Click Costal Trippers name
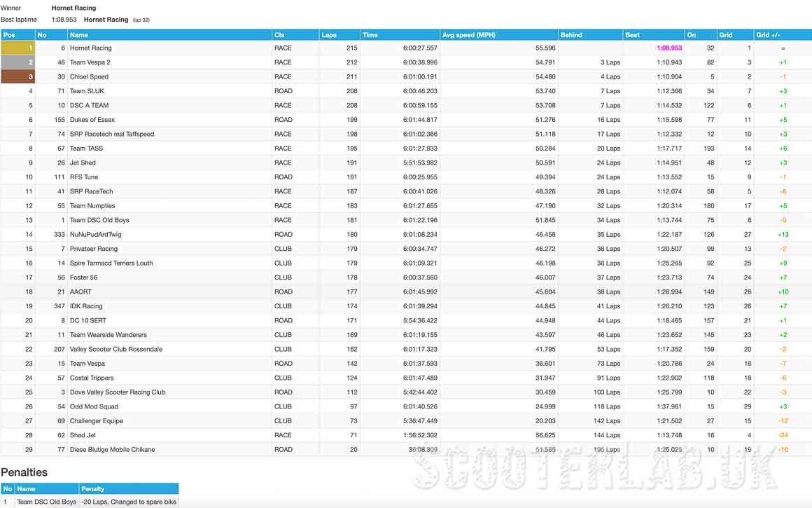812x508 pixels. click(x=92, y=378)
